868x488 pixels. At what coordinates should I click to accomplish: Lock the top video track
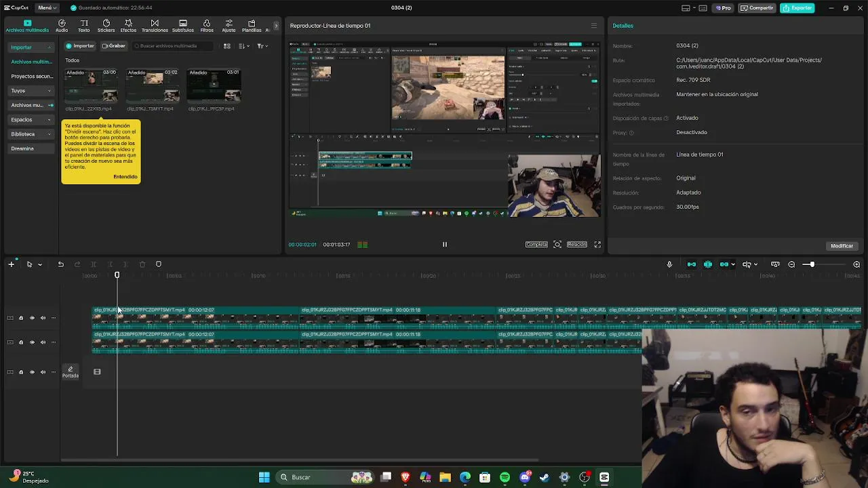point(21,318)
